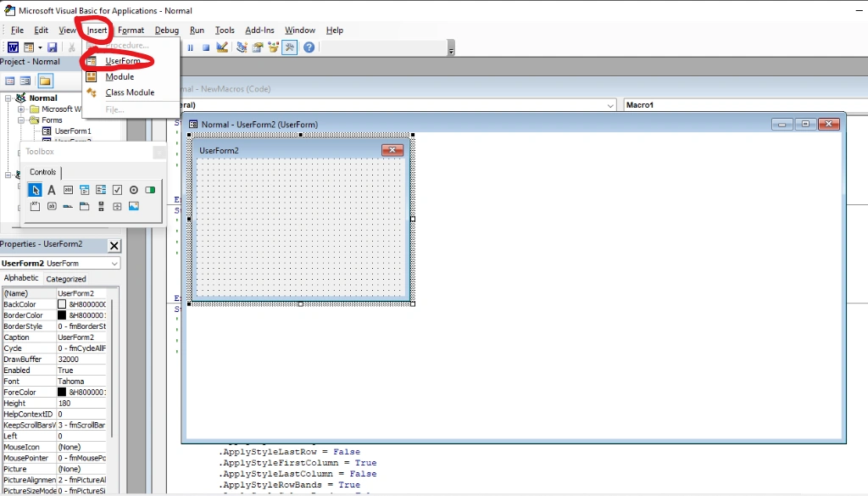Image resolution: width=868 pixels, height=496 pixels.
Task: Save Normal with the floppy disk icon
Action: pos(52,47)
